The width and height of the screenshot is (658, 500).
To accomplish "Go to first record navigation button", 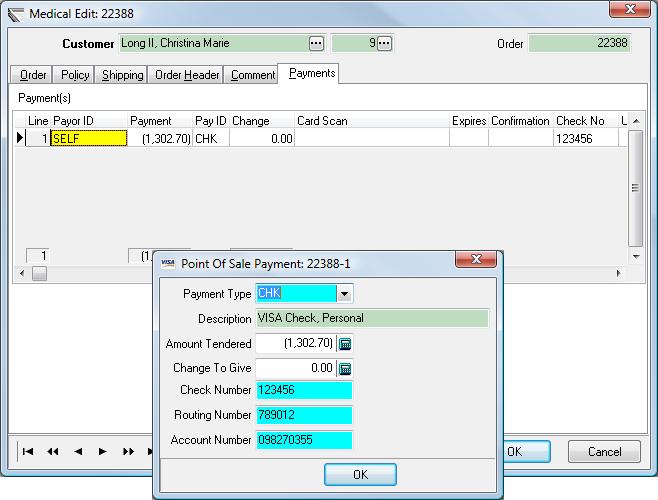I will (x=28, y=452).
